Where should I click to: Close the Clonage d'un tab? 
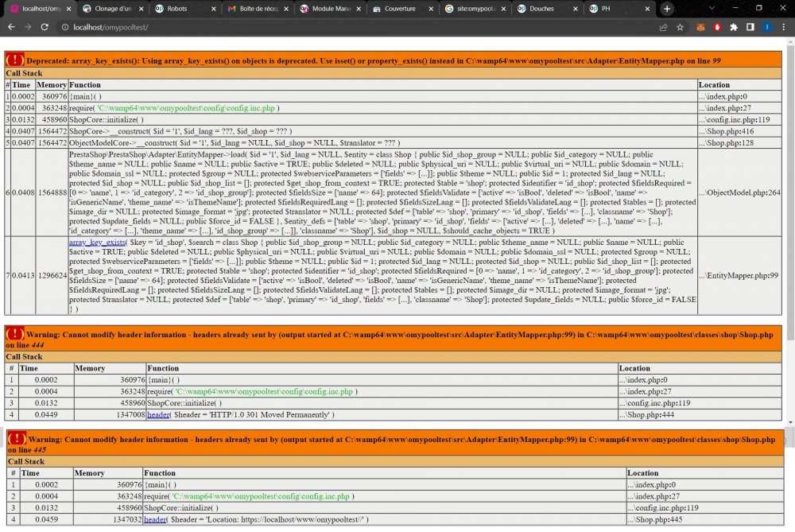141,9
